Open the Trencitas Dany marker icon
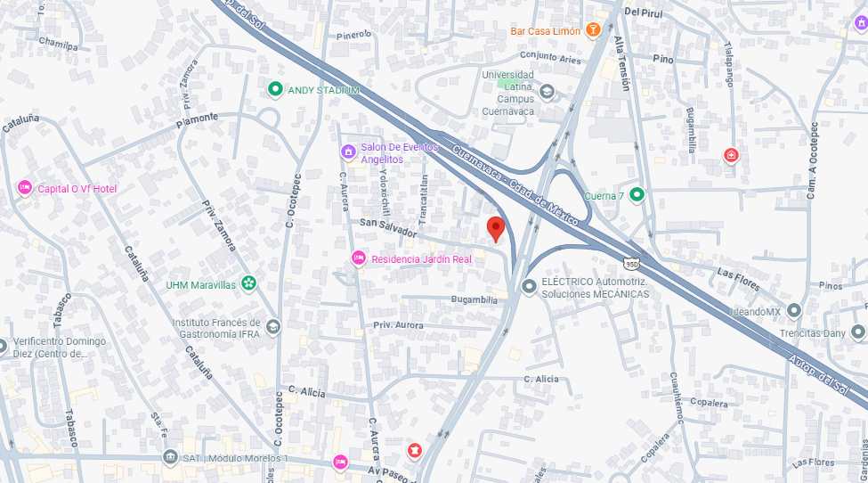868x483 pixels. [857, 332]
